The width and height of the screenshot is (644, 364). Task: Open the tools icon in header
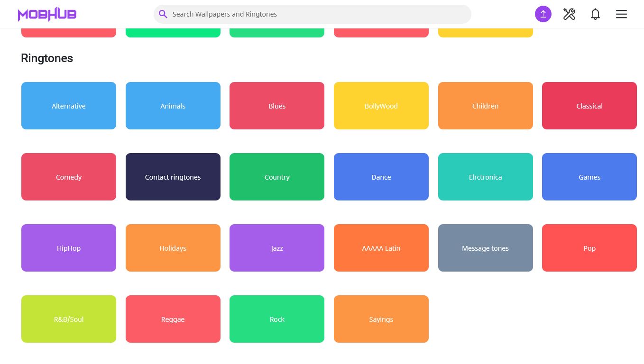[x=569, y=14]
